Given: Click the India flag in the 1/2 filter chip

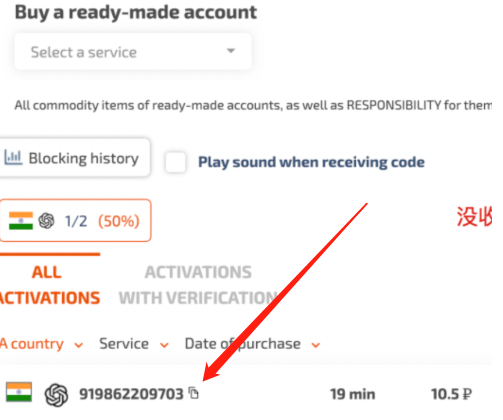Looking at the screenshot, I should click(x=21, y=221).
